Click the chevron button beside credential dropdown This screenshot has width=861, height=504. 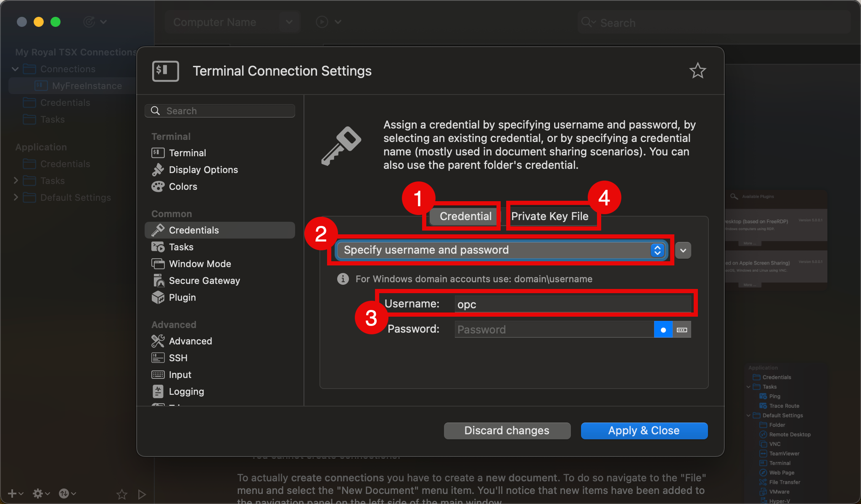pyautogui.click(x=683, y=250)
